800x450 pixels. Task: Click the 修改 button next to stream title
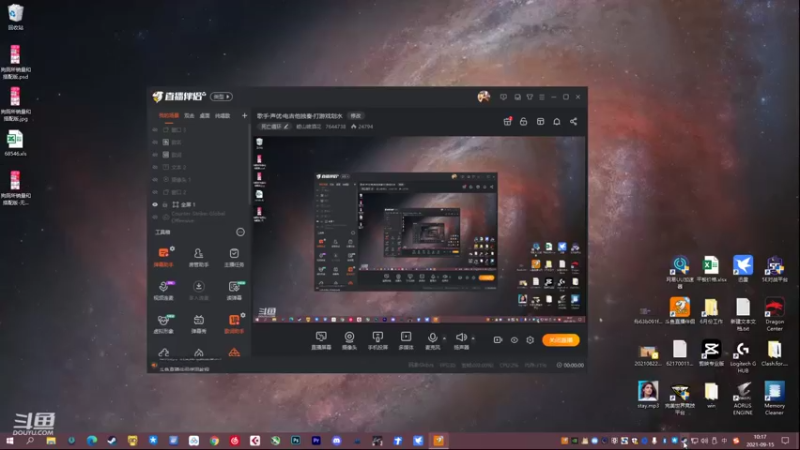(356, 116)
